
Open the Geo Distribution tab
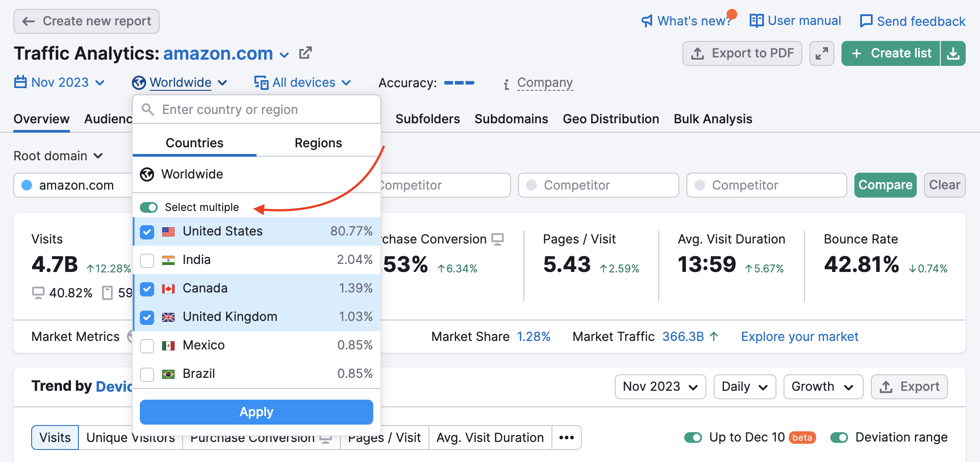611,119
